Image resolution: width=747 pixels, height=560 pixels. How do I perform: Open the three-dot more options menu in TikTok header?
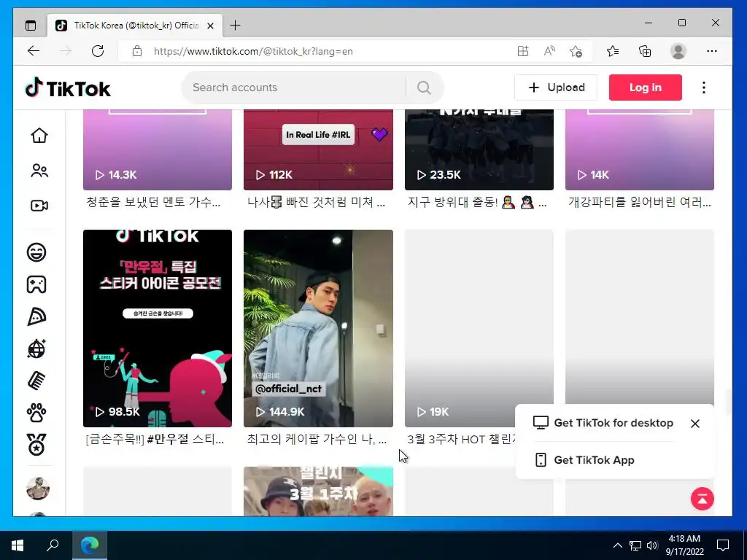click(704, 87)
